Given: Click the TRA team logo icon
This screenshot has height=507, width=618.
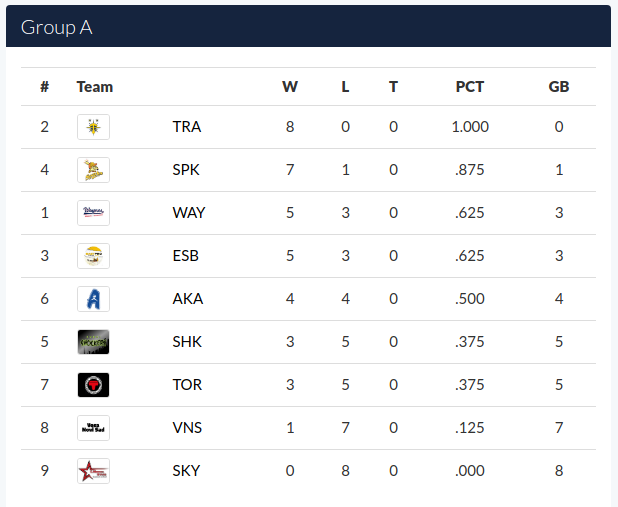Looking at the screenshot, I should coord(93,127).
